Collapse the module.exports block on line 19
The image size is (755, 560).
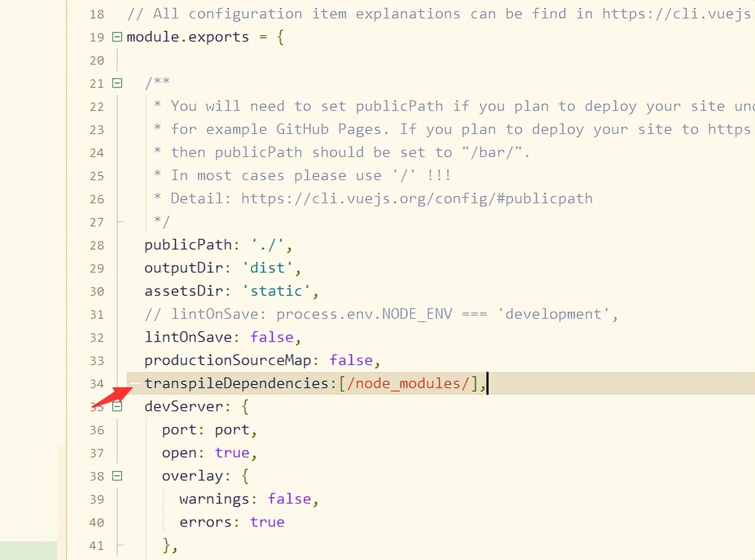(117, 37)
